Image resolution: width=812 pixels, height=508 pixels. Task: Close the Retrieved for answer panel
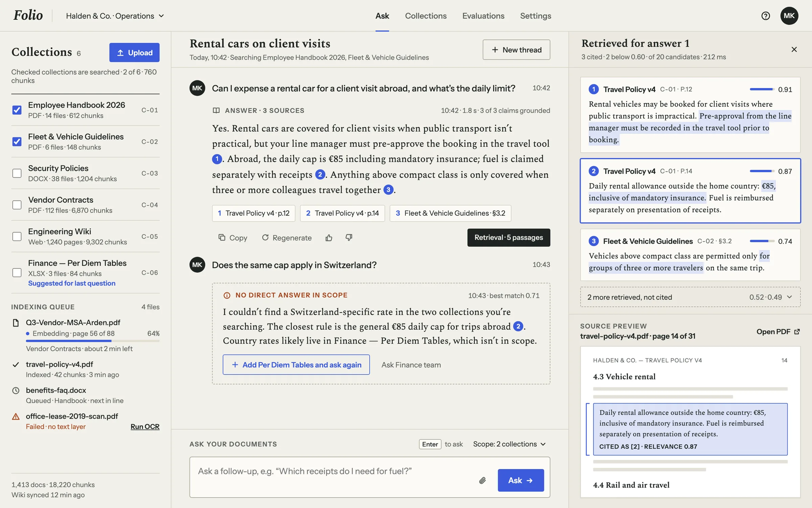click(794, 49)
